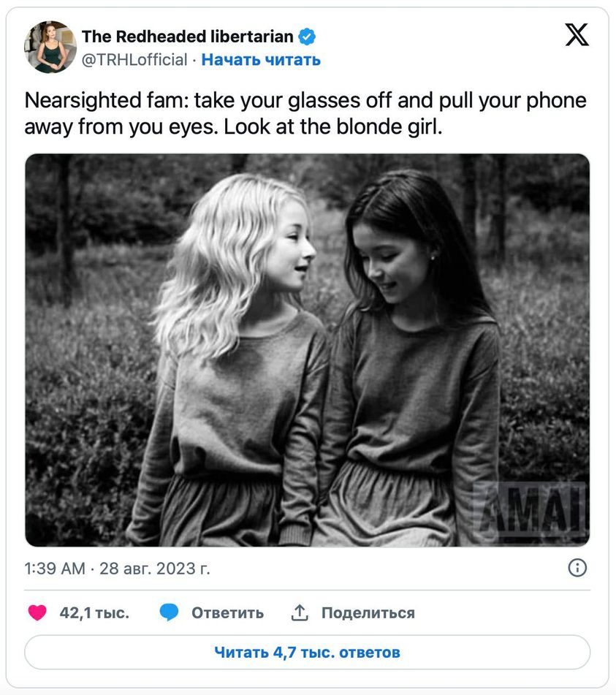
Task: Click the 42,1 тыс. likes count
Action: (x=94, y=612)
